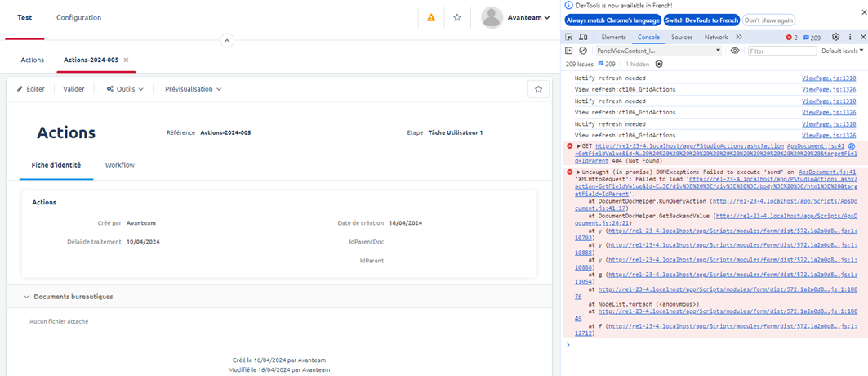Click the Issues settings gear next to hidden count

click(x=659, y=64)
